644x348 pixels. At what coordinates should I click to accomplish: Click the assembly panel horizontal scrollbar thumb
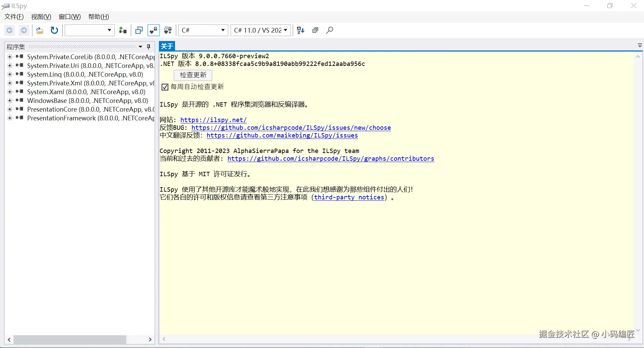[x=70, y=340]
